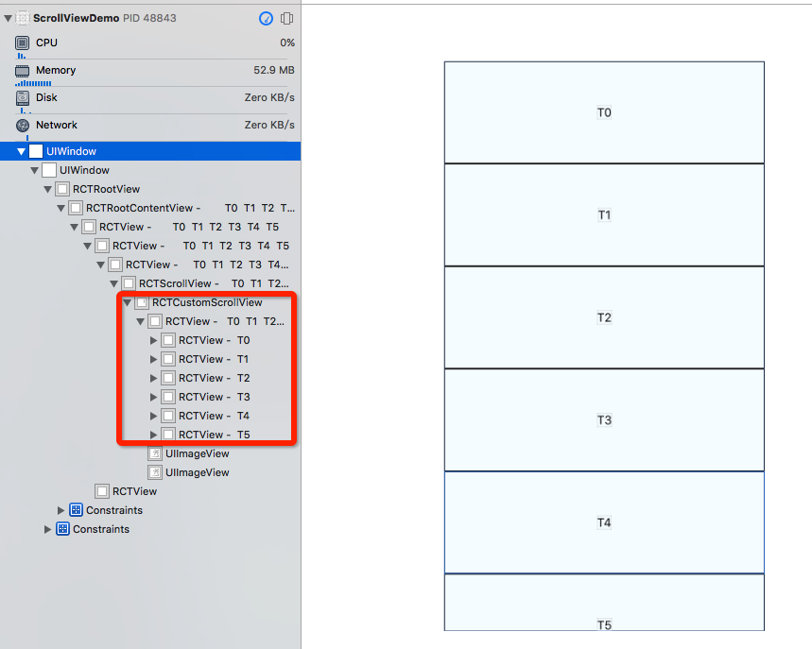Screen dimensions: 812x649
Task: Open the CPU report row
Action: 150,45
